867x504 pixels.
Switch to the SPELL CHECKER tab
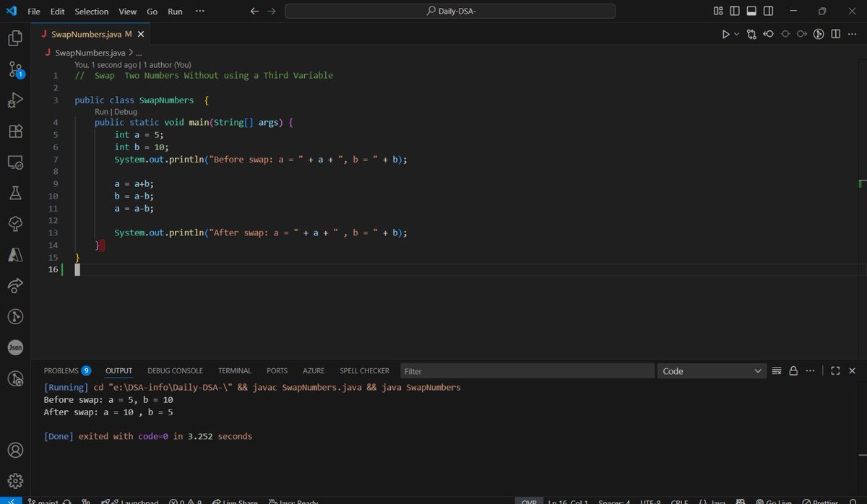tap(364, 370)
